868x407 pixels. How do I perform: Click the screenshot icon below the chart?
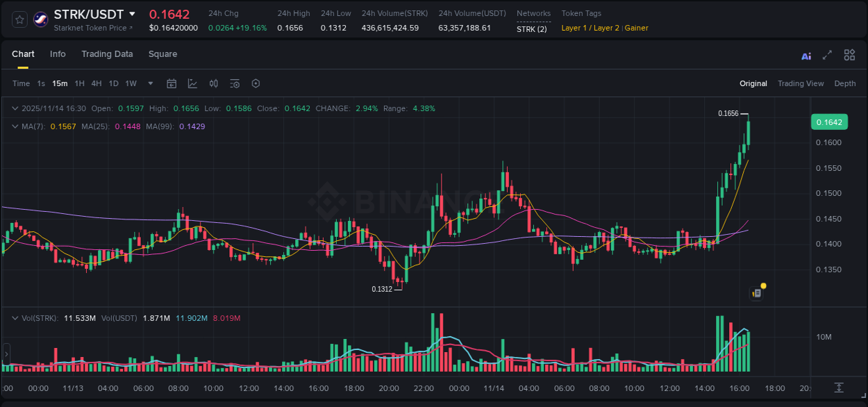(x=838, y=388)
